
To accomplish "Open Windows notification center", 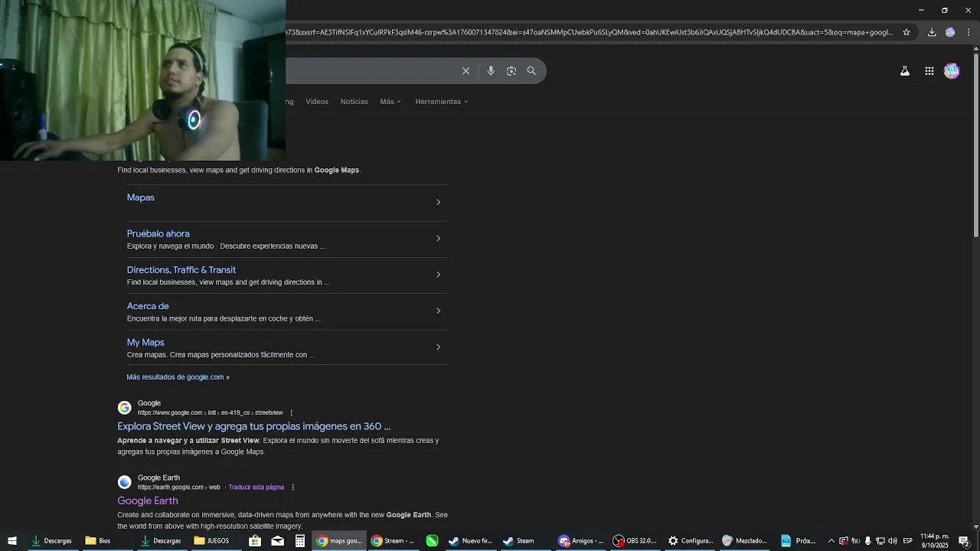I will pos(964,541).
